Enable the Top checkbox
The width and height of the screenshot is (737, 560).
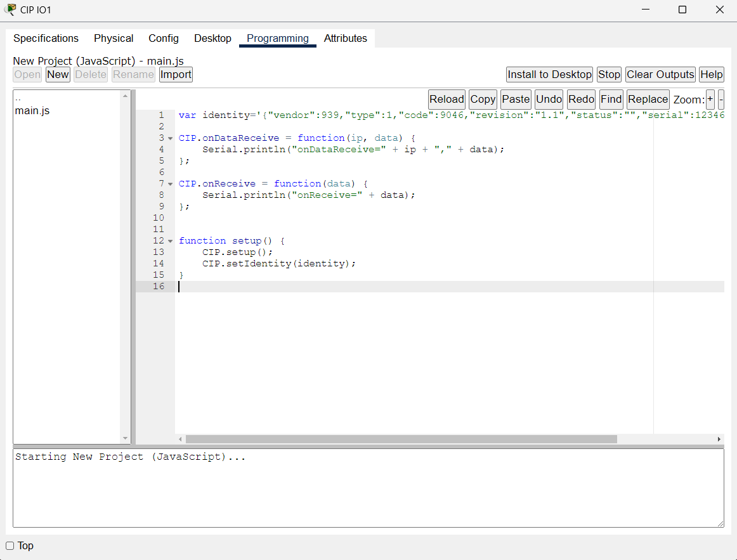10,546
